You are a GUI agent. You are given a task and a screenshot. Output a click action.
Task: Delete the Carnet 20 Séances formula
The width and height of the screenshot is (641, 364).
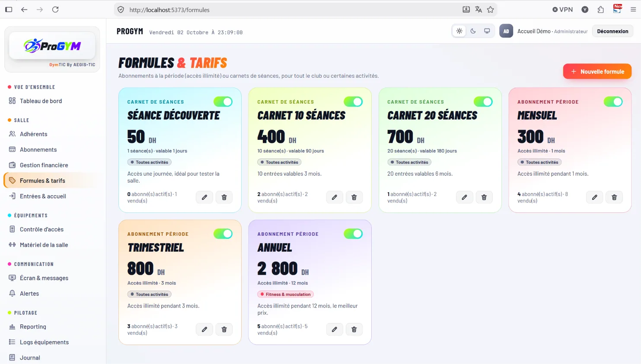(484, 197)
